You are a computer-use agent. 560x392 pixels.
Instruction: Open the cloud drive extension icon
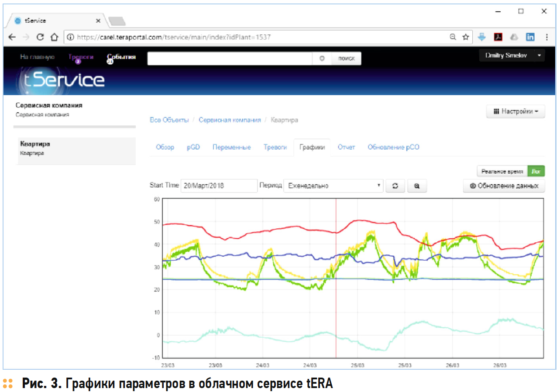pyautogui.click(x=514, y=38)
